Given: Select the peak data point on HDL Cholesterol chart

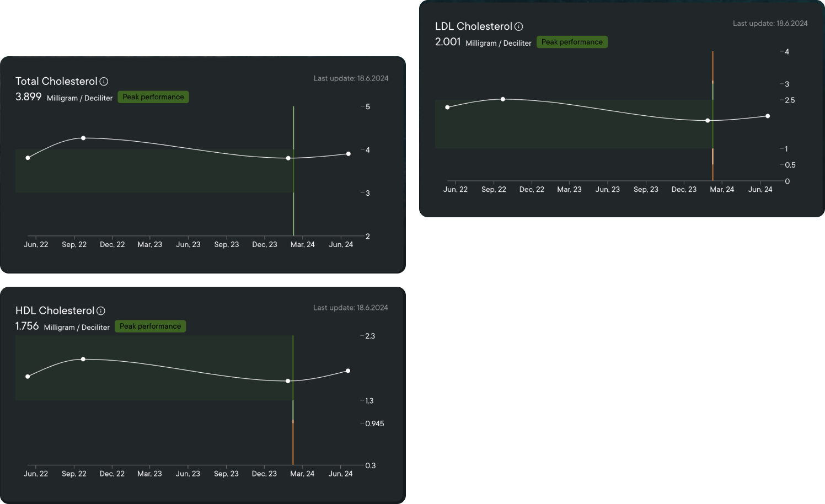Looking at the screenshot, I should (x=83, y=359).
